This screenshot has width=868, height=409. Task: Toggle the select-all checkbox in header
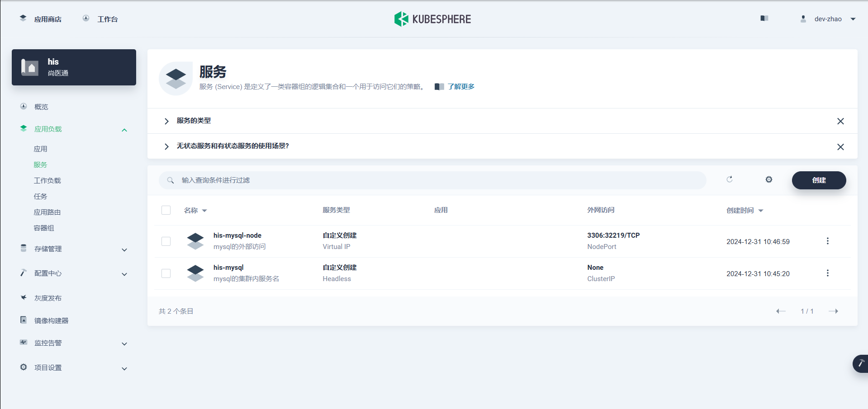click(166, 210)
